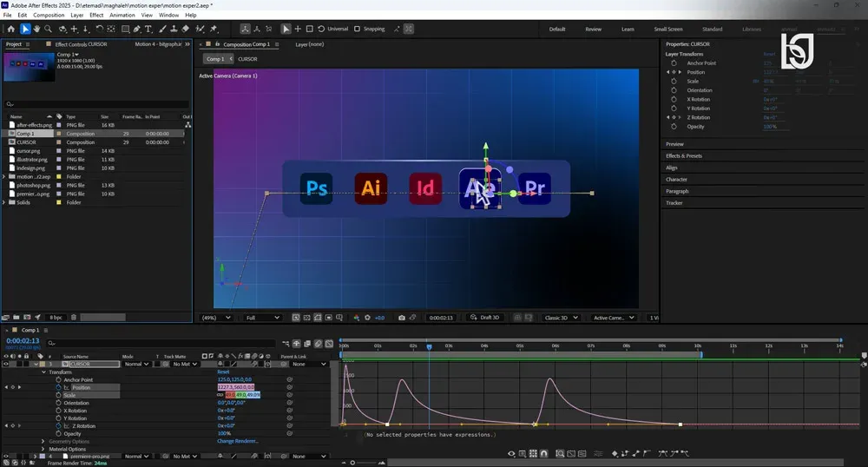Click the graph options eye icon
868x467 pixels.
coord(511,454)
